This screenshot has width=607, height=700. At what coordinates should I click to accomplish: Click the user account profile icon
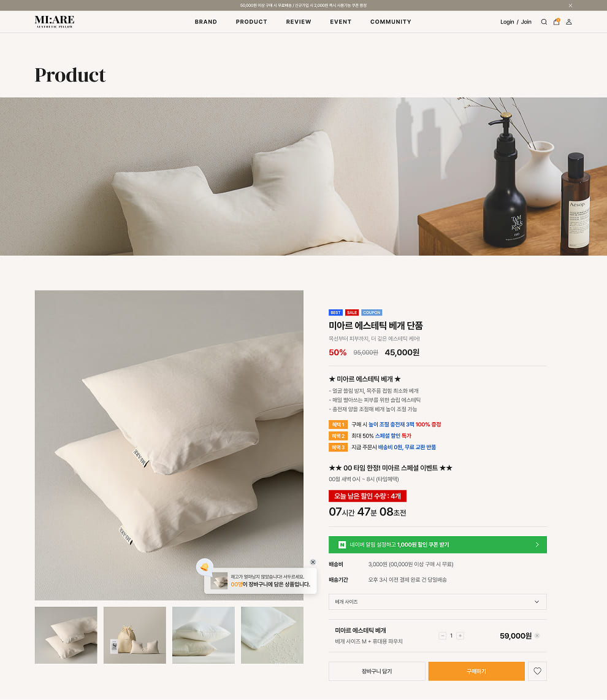(x=568, y=22)
